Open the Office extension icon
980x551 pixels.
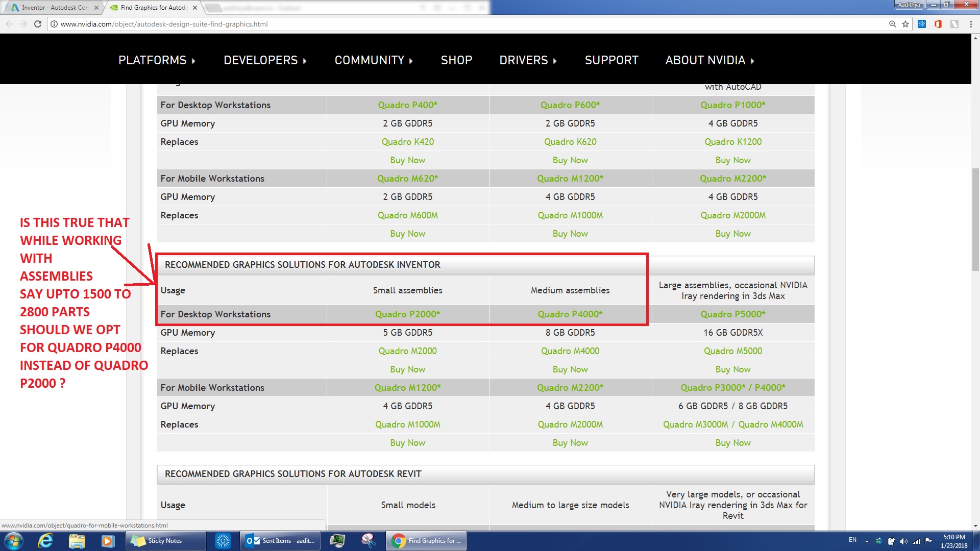(938, 24)
